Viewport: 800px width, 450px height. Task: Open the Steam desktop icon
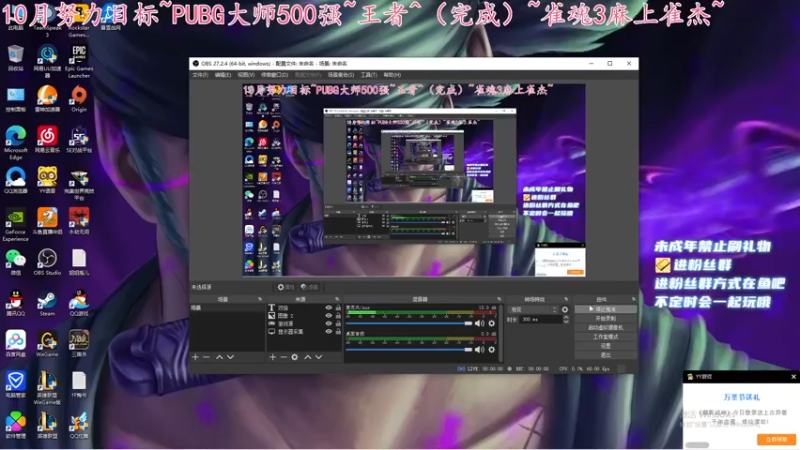[x=47, y=303]
